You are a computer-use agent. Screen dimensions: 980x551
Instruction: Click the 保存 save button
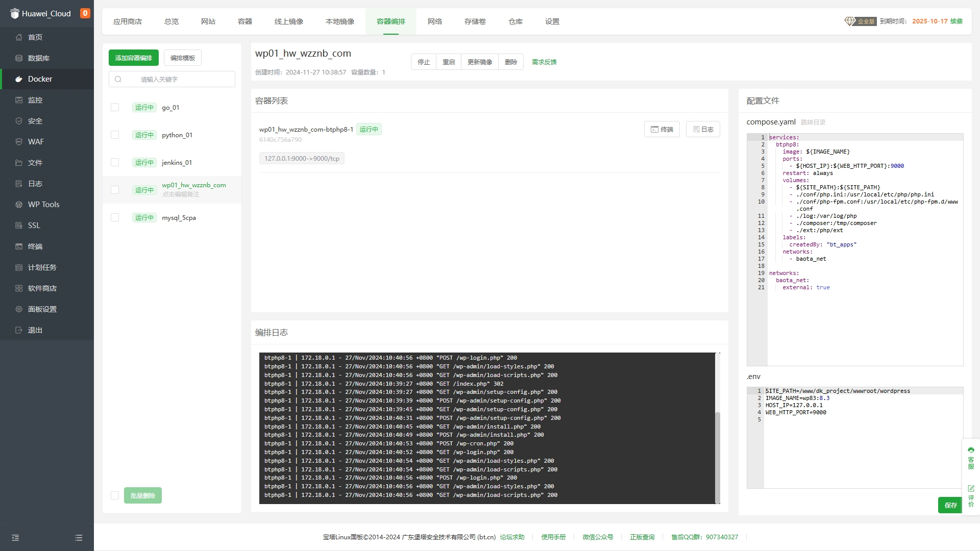click(x=950, y=505)
